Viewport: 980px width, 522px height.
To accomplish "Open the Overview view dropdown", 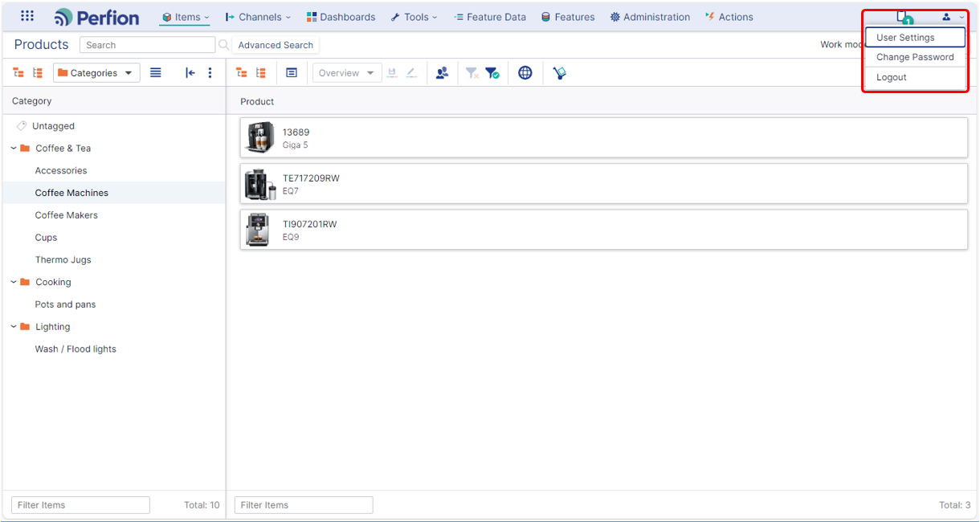I will coord(347,73).
